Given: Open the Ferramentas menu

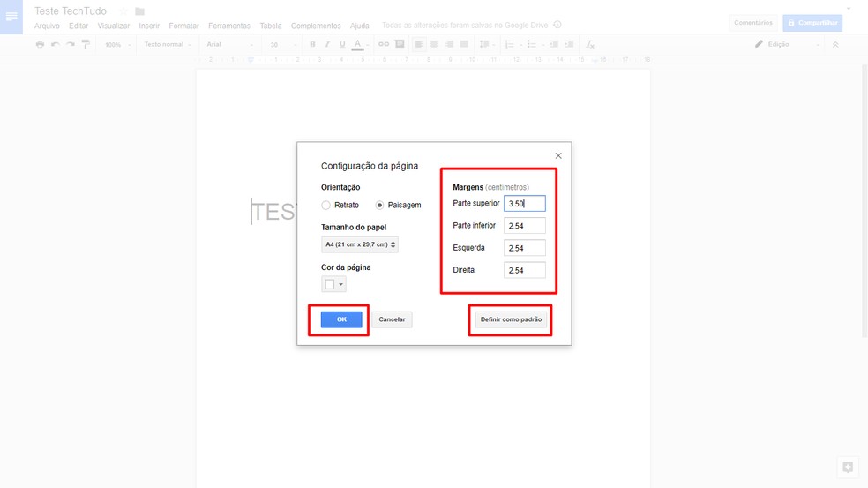Looking at the screenshot, I should click(229, 26).
